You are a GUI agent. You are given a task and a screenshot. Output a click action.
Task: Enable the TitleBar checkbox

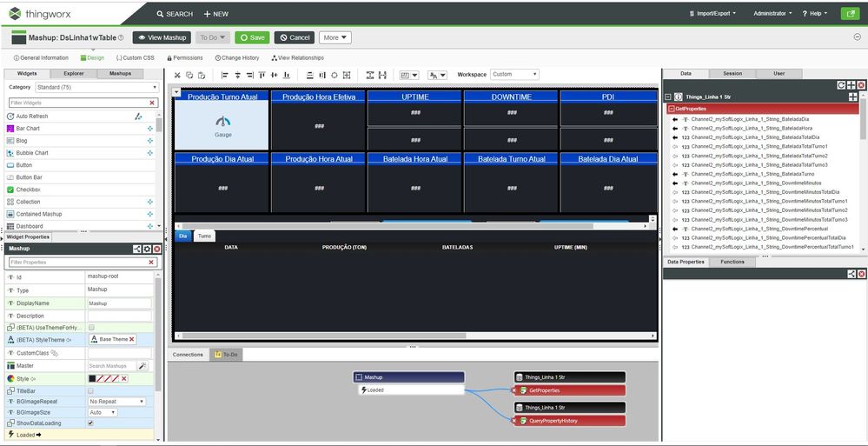click(x=91, y=391)
